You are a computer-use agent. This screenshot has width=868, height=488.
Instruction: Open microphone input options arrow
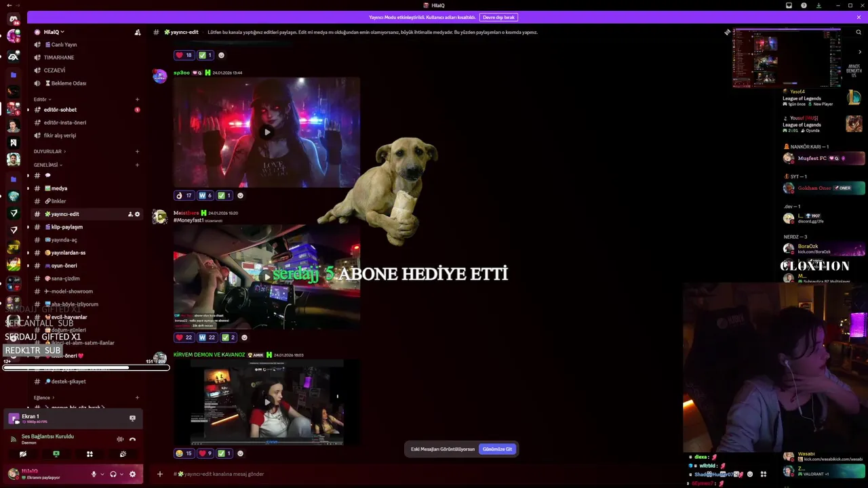pos(101,474)
